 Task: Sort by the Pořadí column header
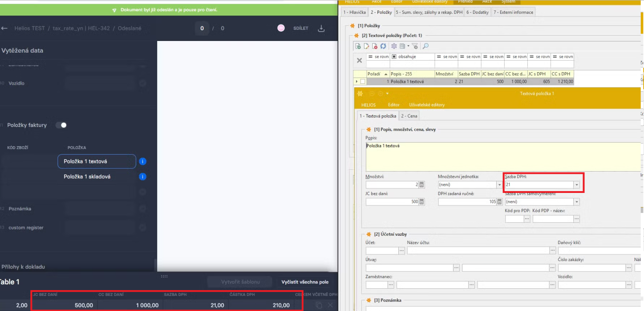tap(377, 74)
